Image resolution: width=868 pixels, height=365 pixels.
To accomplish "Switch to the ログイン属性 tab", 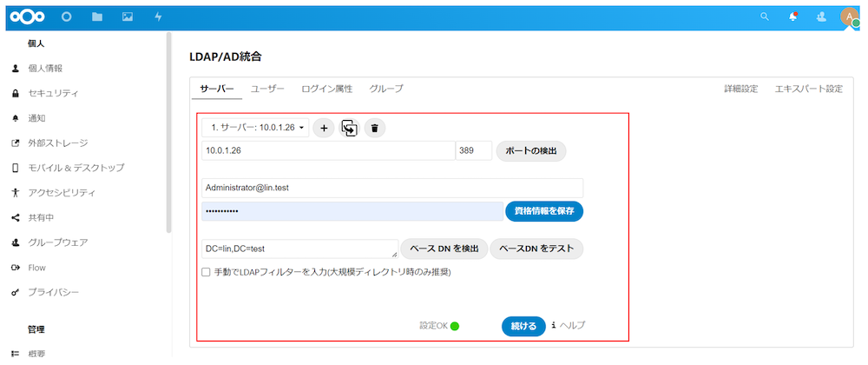I will (x=326, y=89).
